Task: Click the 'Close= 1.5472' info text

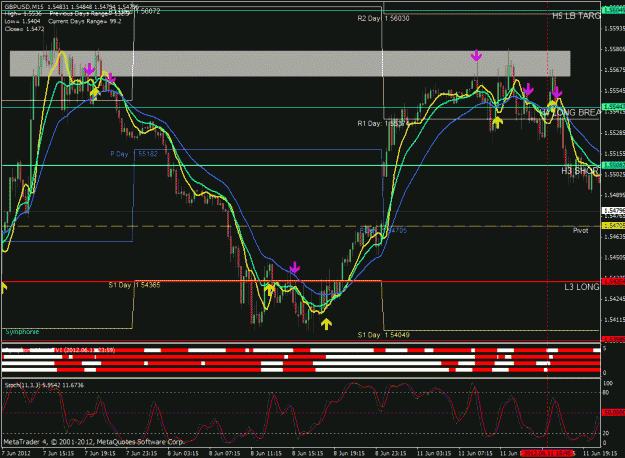Action: pyautogui.click(x=24, y=29)
